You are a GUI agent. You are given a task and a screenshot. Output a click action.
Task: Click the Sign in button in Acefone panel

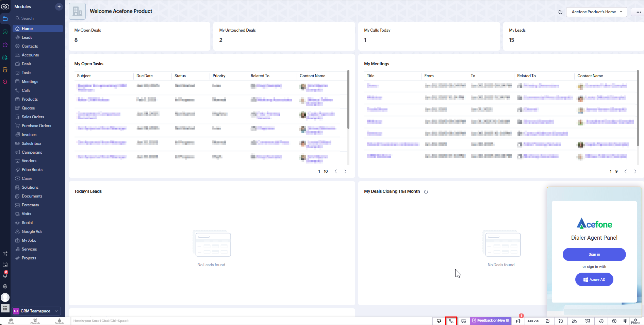point(594,254)
